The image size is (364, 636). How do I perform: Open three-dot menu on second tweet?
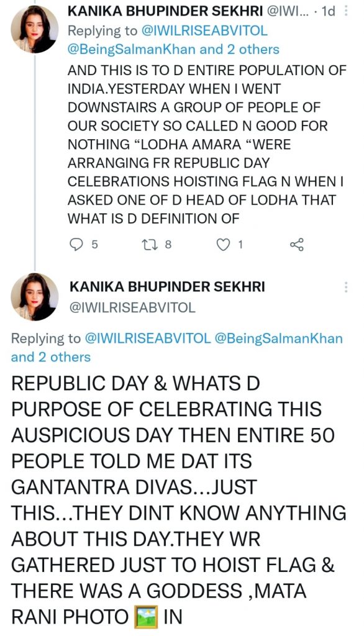346,287
